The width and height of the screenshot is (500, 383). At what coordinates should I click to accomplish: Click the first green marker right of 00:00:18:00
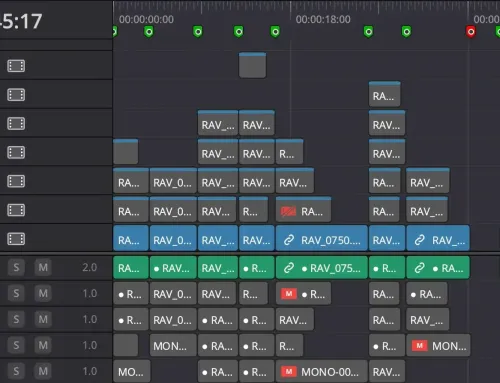pos(368,32)
